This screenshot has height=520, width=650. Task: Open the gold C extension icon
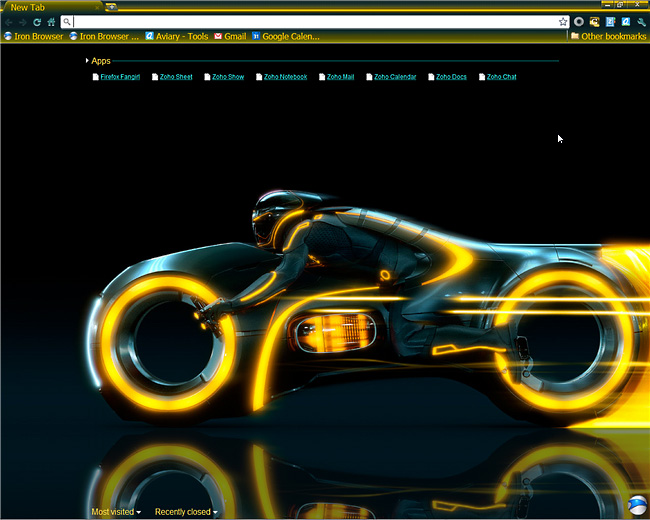coord(594,22)
